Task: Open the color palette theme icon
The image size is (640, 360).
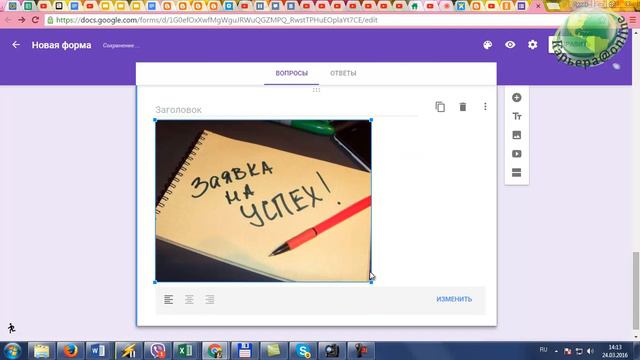Action: 487,45
